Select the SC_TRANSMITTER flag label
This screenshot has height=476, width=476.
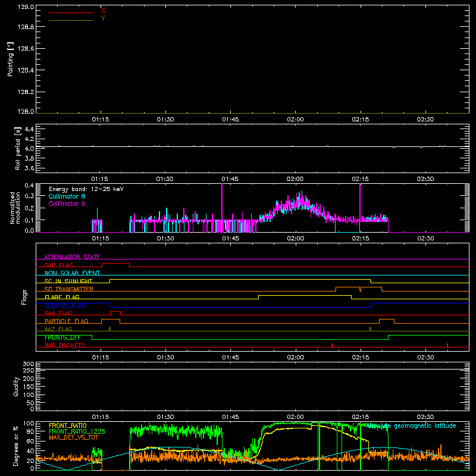[x=69, y=289]
